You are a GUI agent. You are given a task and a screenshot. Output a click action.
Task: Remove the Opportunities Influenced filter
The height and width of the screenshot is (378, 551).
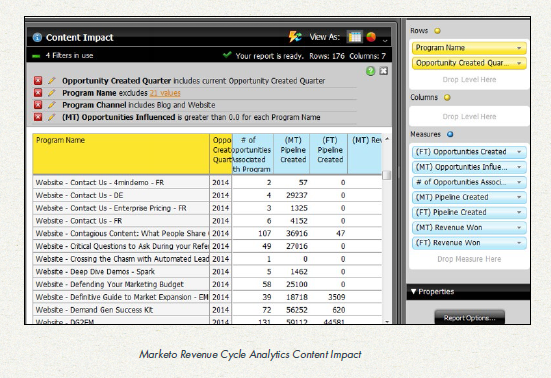[38, 117]
